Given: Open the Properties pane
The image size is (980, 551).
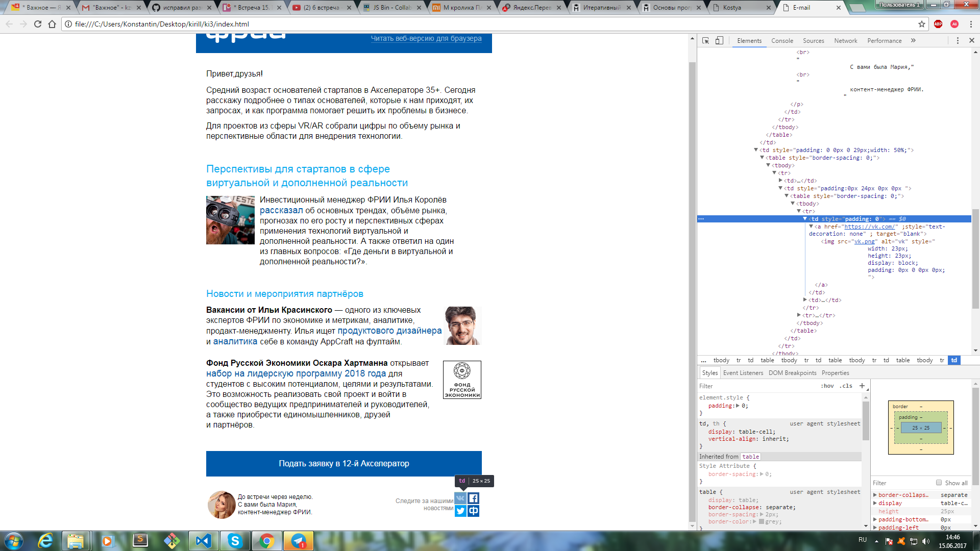Looking at the screenshot, I should pyautogui.click(x=836, y=373).
